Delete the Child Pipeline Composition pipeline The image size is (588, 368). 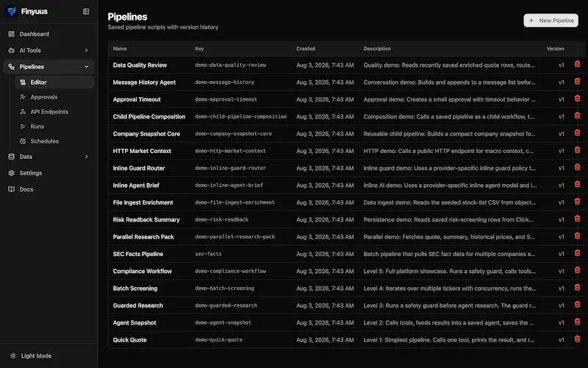coord(577,116)
